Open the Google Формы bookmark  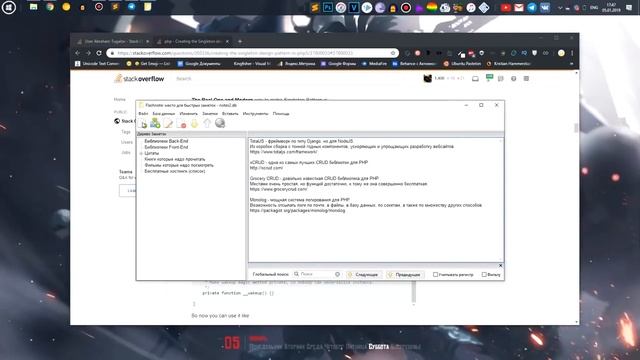tap(338, 64)
